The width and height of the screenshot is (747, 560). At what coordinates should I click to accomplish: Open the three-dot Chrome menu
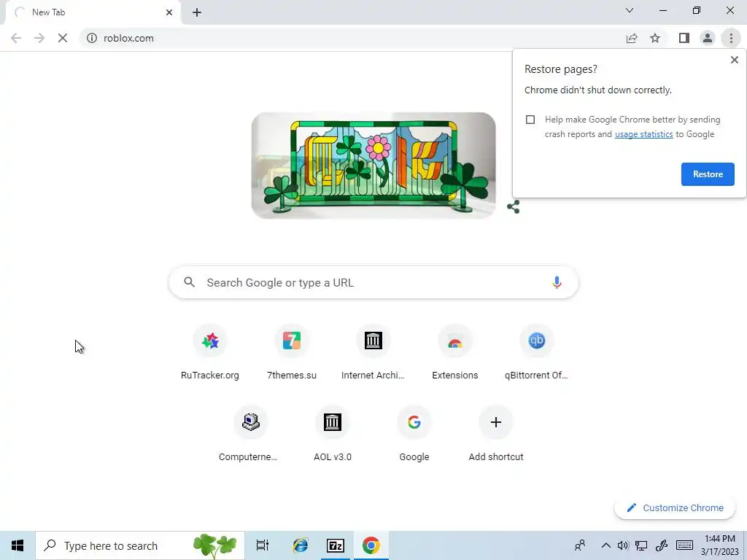coord(731,38)
